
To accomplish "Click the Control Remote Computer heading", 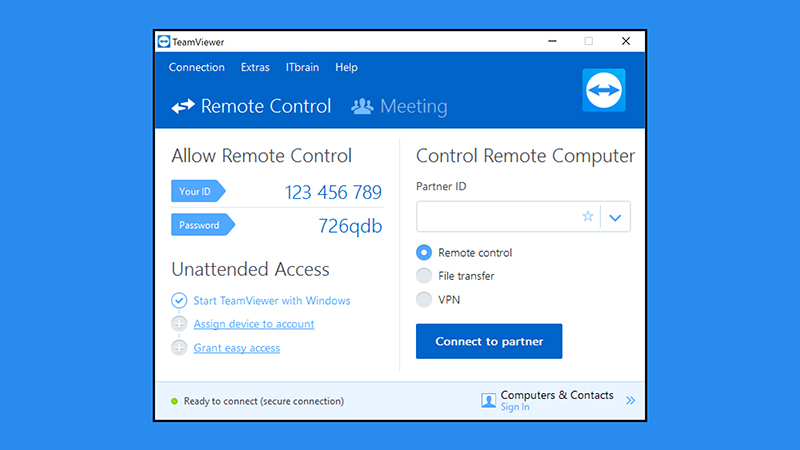I will [x=526, y=156].
